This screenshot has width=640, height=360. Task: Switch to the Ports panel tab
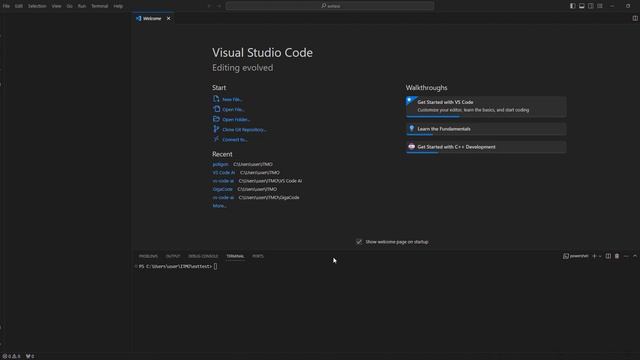tap(258, 256)
